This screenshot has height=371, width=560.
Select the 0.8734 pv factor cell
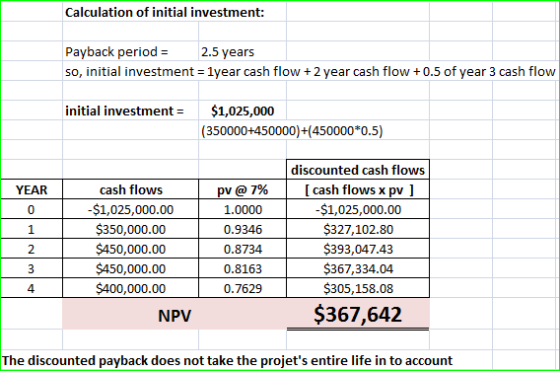(242, 249)
